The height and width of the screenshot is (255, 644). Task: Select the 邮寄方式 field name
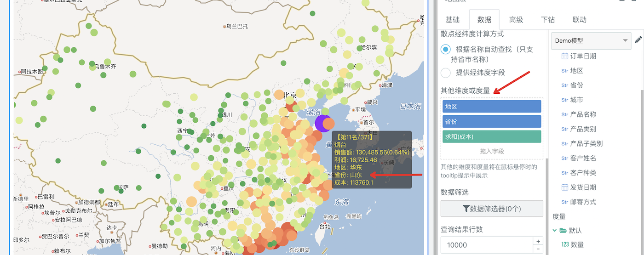click(583, 202)
